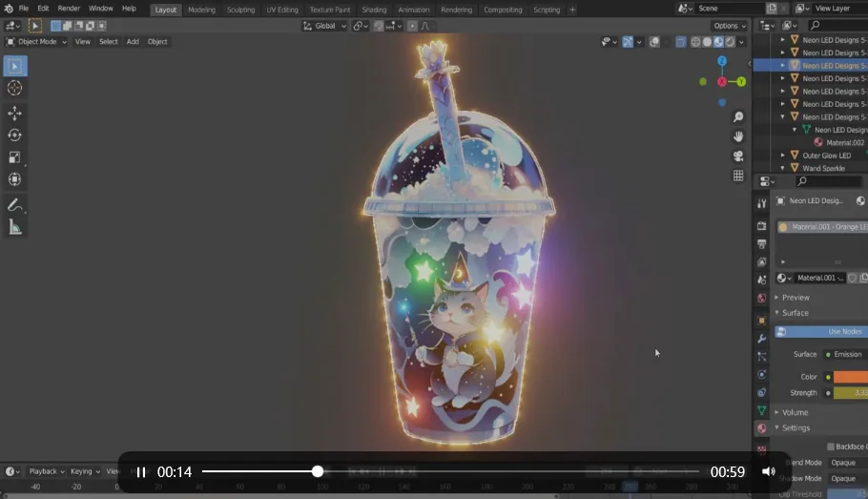
Task: Click the pan view hand icon
Action: coord(738,136)
